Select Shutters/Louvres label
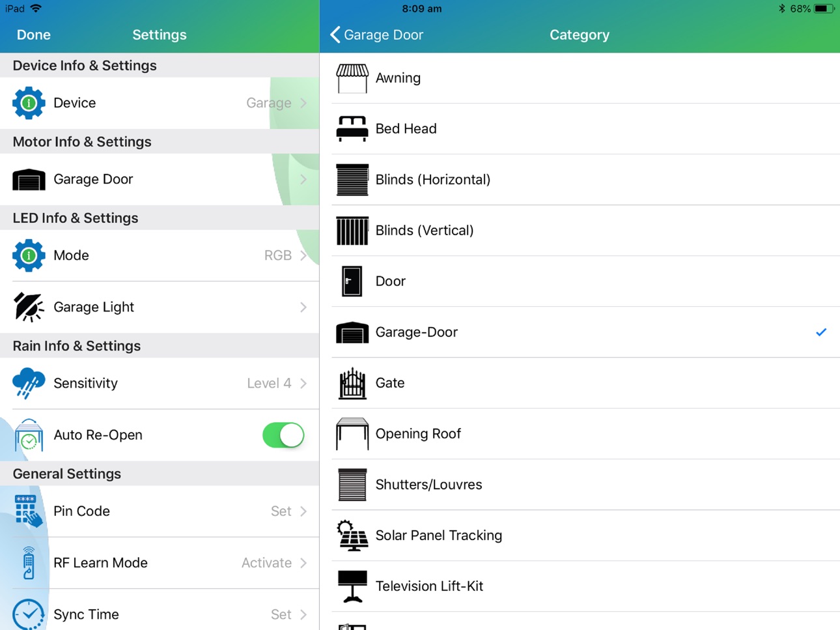The width and height of the screenshot is (840, 630). (x=428, y=485)
